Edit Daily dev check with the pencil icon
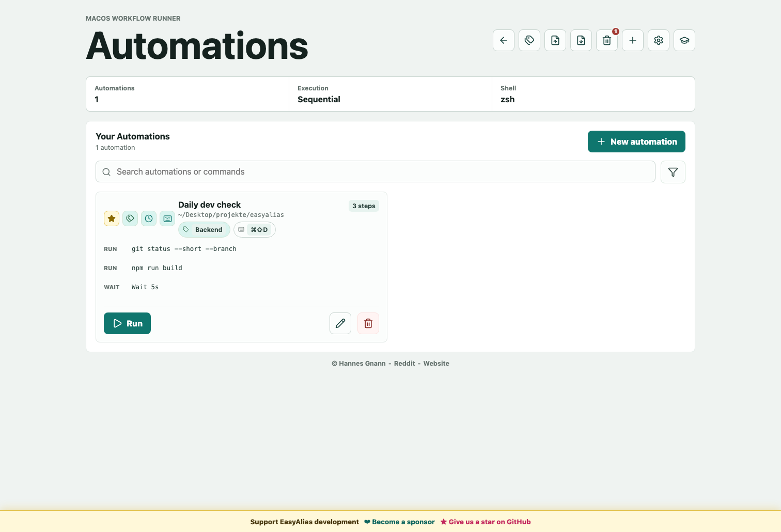This screenshot has width=781, height=532. click(x=340, y=323)
